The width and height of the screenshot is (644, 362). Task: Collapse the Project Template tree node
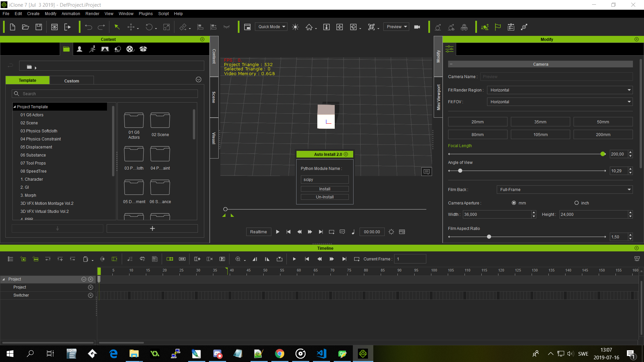pyautogui.click(x=15, y=107)
